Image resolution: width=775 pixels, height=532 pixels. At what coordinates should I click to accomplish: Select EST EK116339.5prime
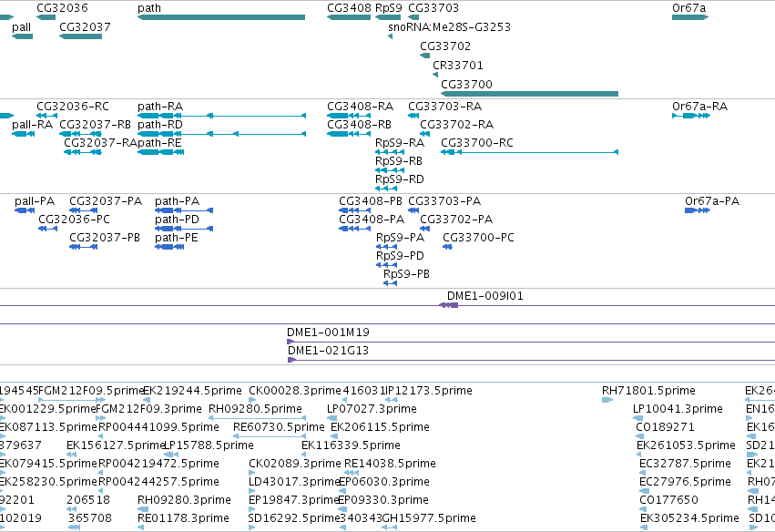point(351,445)
